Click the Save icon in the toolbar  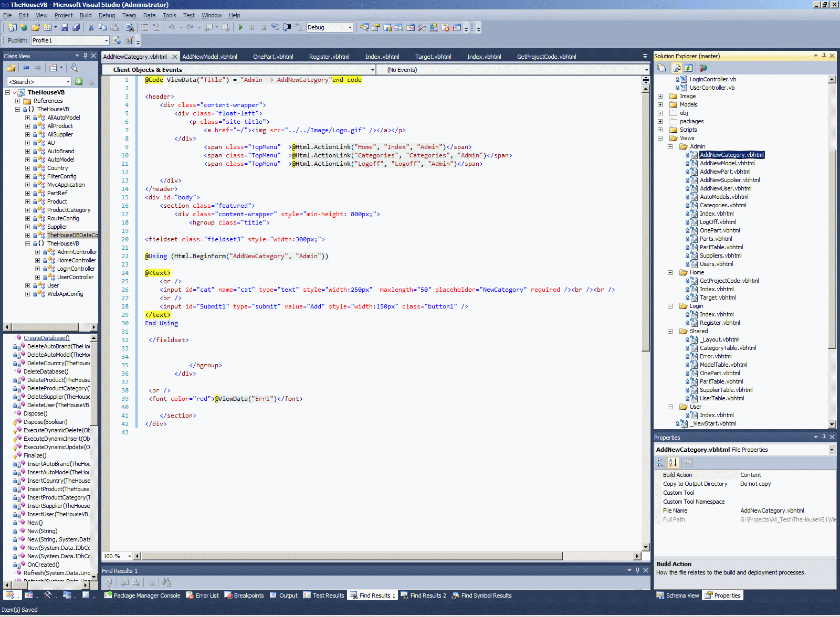click(65, 27)
